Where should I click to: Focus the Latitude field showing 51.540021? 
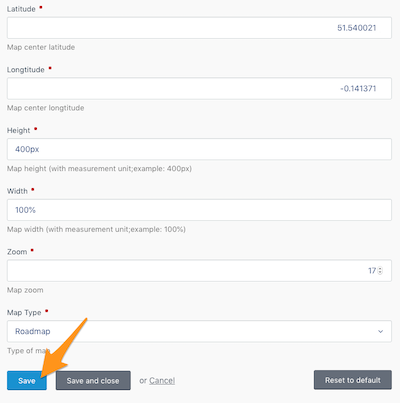[199, 28]
